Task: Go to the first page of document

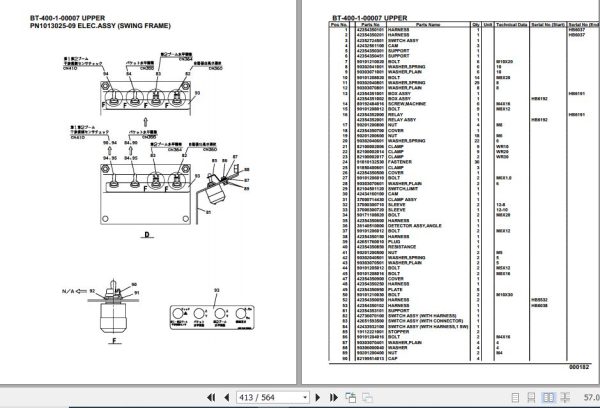Action: pos(211,398)
